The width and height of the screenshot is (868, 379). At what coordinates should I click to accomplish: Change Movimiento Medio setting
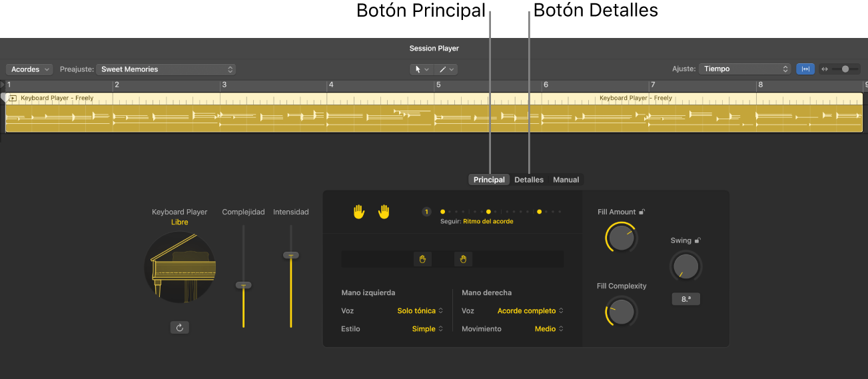pos(550,329)
